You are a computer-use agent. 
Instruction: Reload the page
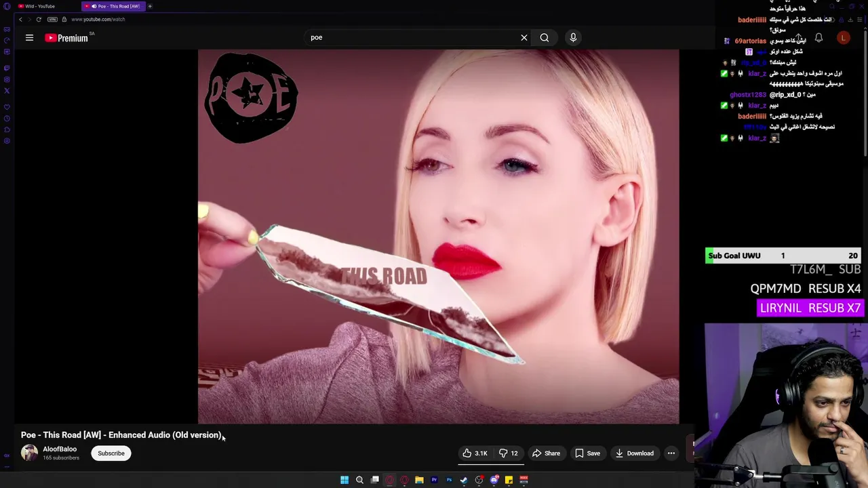coord(39,20)
